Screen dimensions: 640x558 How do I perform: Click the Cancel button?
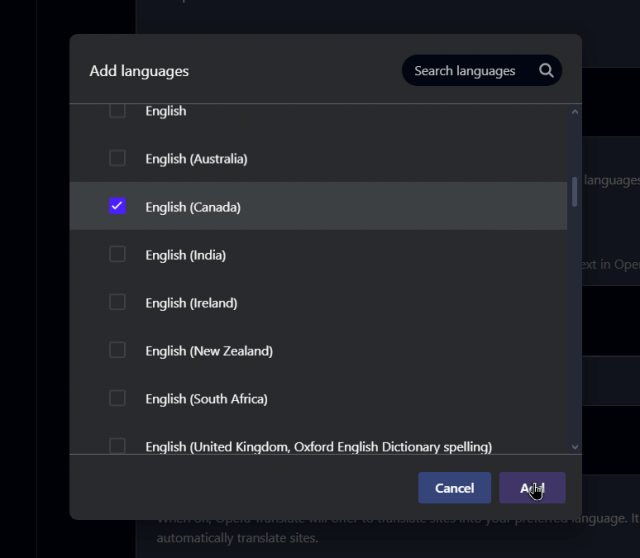(x=454, y=488)
